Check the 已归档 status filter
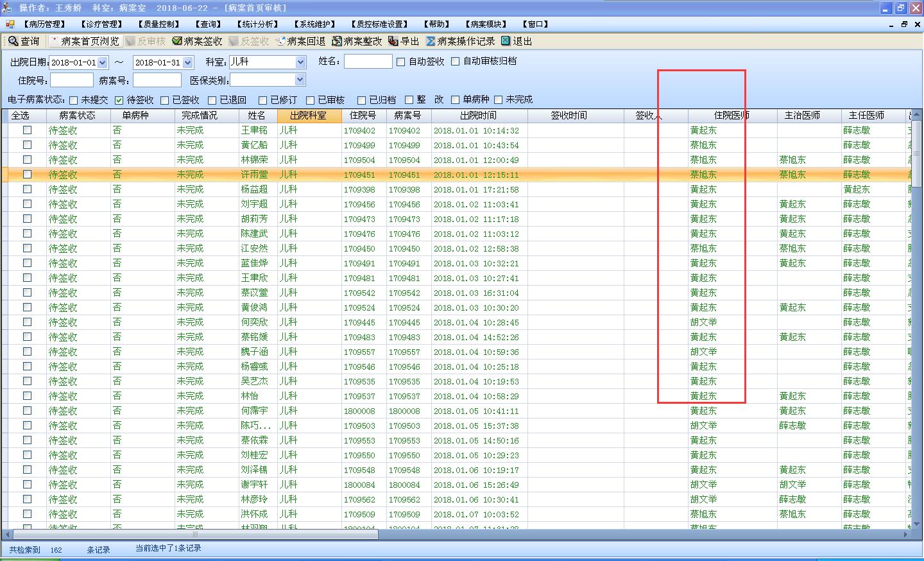 click(x=362, y=100)
